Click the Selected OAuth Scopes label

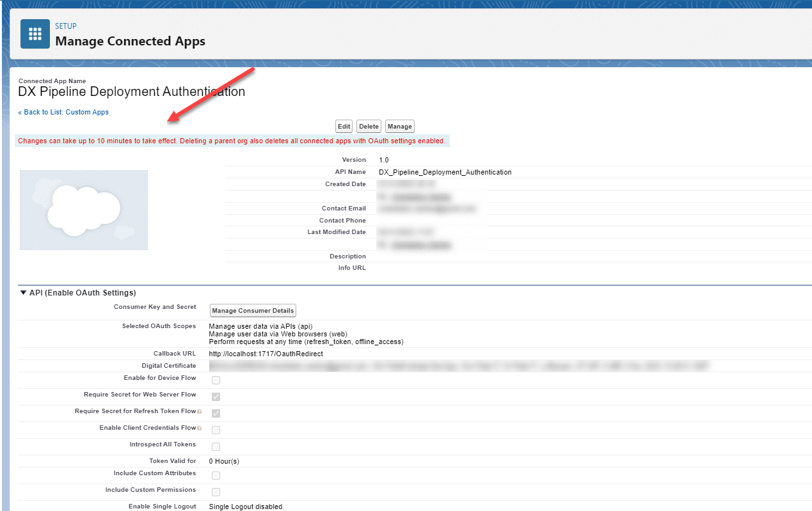pos(159,326)
